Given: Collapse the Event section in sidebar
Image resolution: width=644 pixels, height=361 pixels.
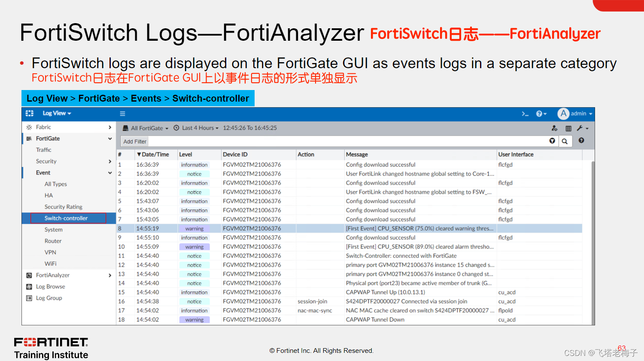Looking at the screenshot, I should 43,172.
